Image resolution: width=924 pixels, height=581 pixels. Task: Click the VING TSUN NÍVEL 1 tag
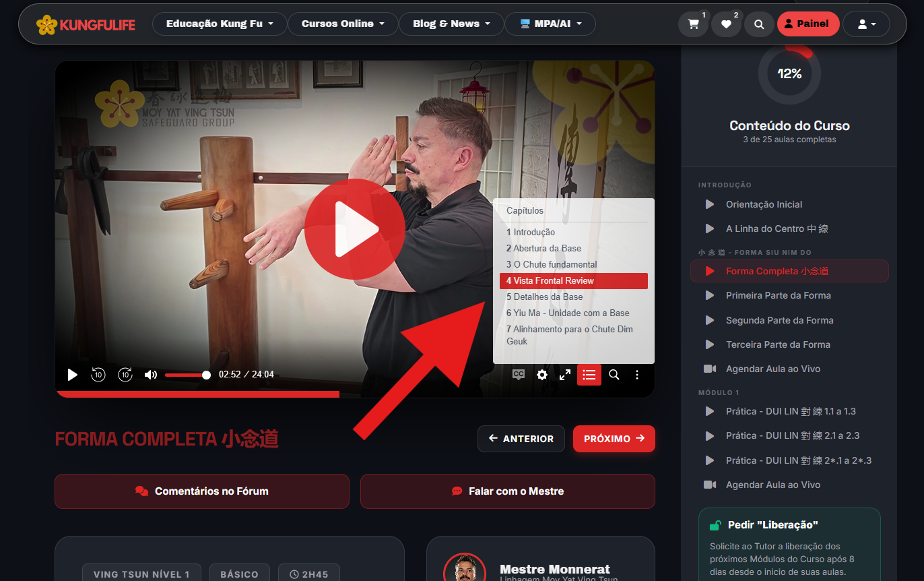click(141, 574)
